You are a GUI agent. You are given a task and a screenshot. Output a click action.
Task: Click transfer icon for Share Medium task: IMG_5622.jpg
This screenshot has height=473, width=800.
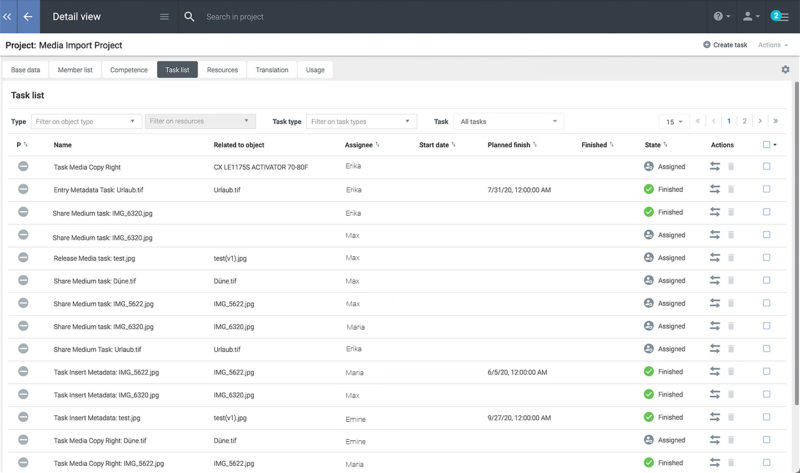[715, 303]
